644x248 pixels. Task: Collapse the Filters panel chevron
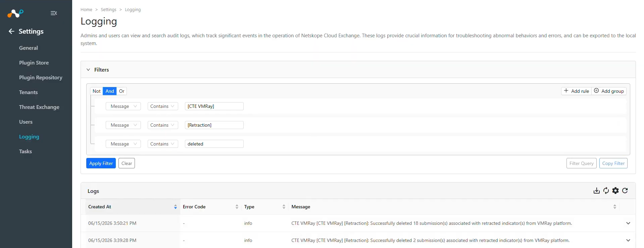coord(88,70)
